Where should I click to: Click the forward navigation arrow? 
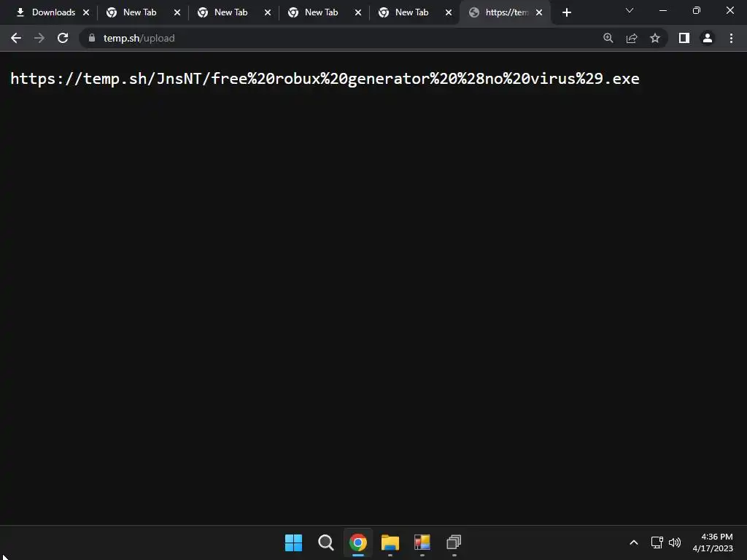pyautogui.click(x=39, y=38)
